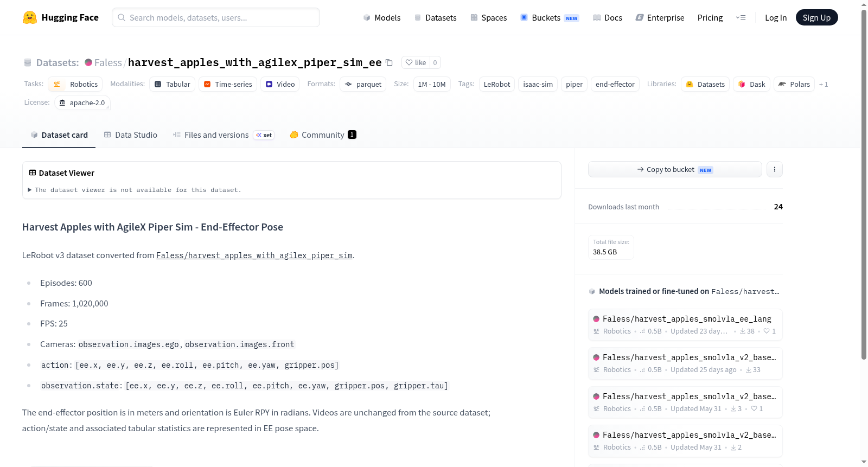Open Spaces in the top navigation
Image resolution: width=868 pixels, height=467 pixels.
tap(488, 17)
